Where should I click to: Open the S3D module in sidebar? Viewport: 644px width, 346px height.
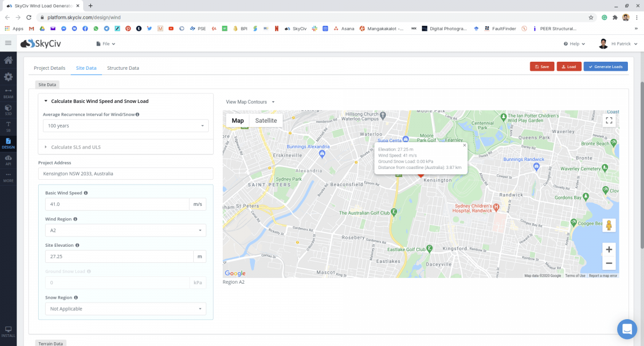click(x=8, y=109)
